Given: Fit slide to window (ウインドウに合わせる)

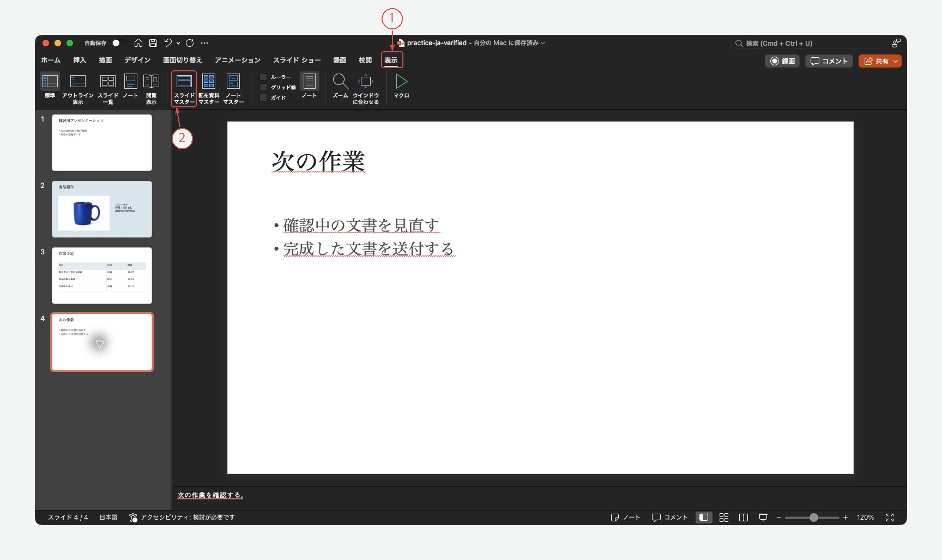Looking at the screenshot, I should (x=366, y=89).
